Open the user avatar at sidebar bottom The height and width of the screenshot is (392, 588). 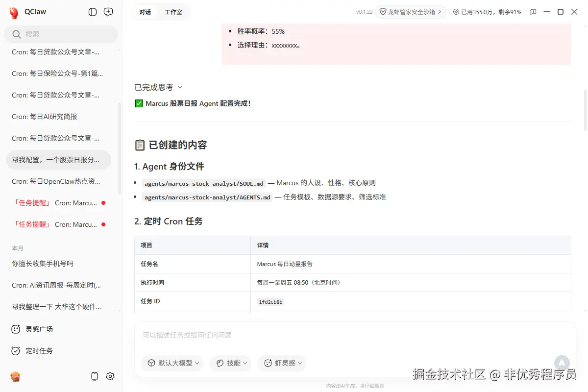(x=16, y=376)
